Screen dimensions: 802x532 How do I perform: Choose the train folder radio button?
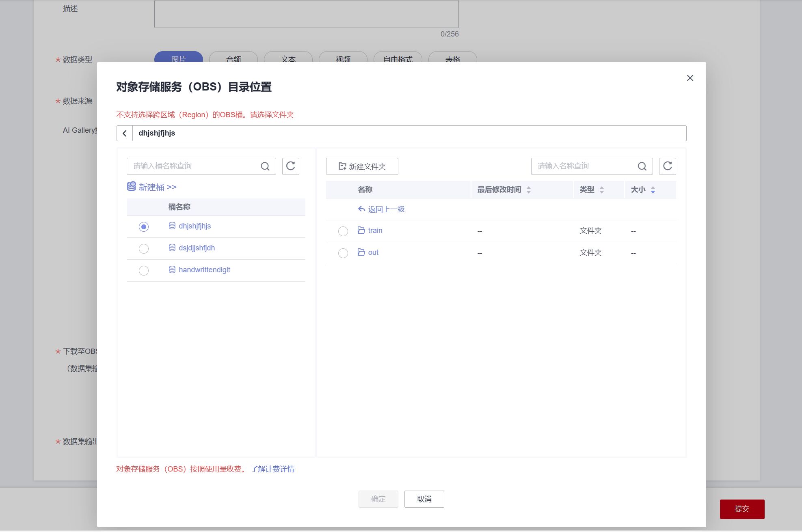(343, 231)
